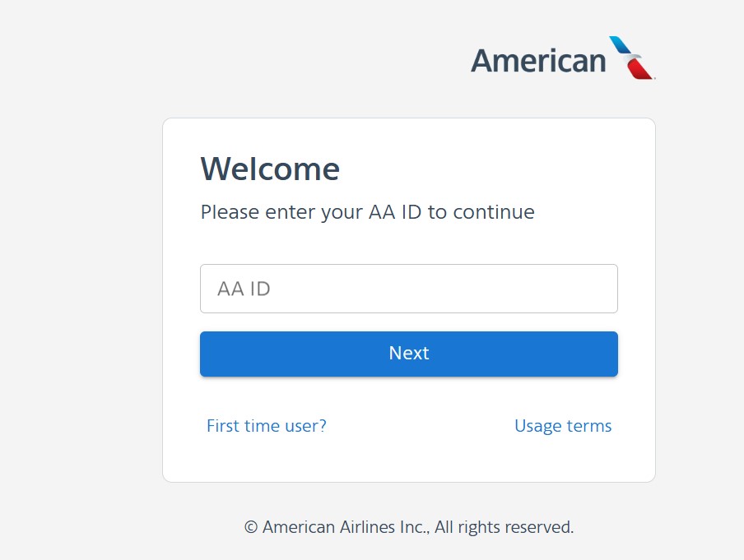
Task: Click the red tail of the airline logo
Action: click(639, 67)
